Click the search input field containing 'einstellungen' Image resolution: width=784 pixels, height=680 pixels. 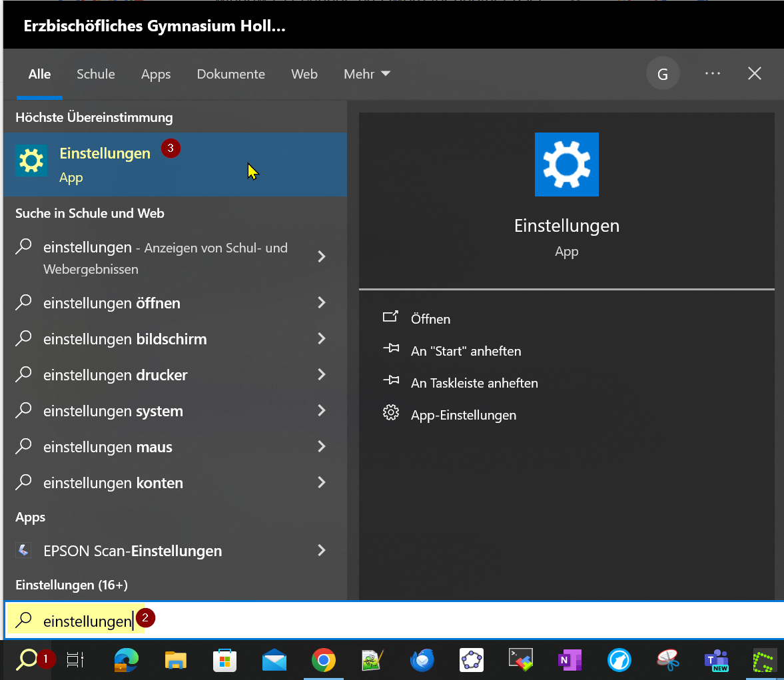coord(400,621)
